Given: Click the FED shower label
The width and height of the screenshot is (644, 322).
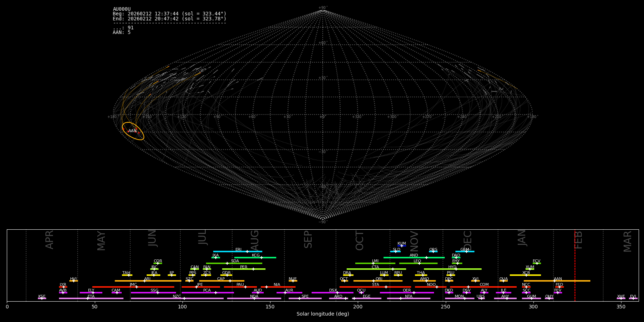Looking at the screenshot, I should click(560, 285).
